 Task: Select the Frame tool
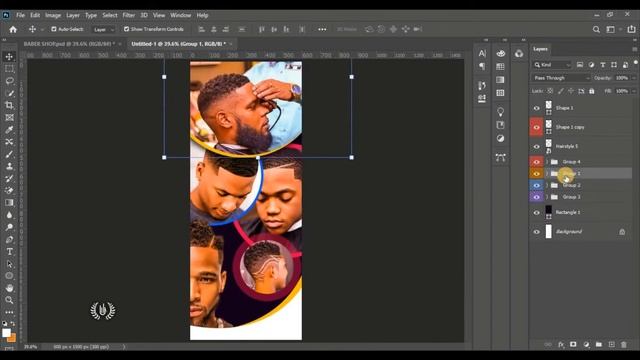(9, 118)
